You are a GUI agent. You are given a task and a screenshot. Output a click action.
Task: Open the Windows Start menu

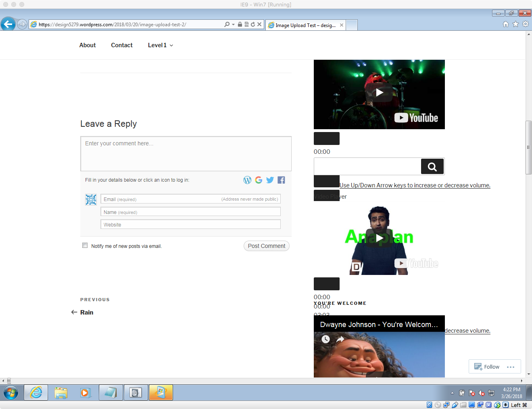(11, 392)
